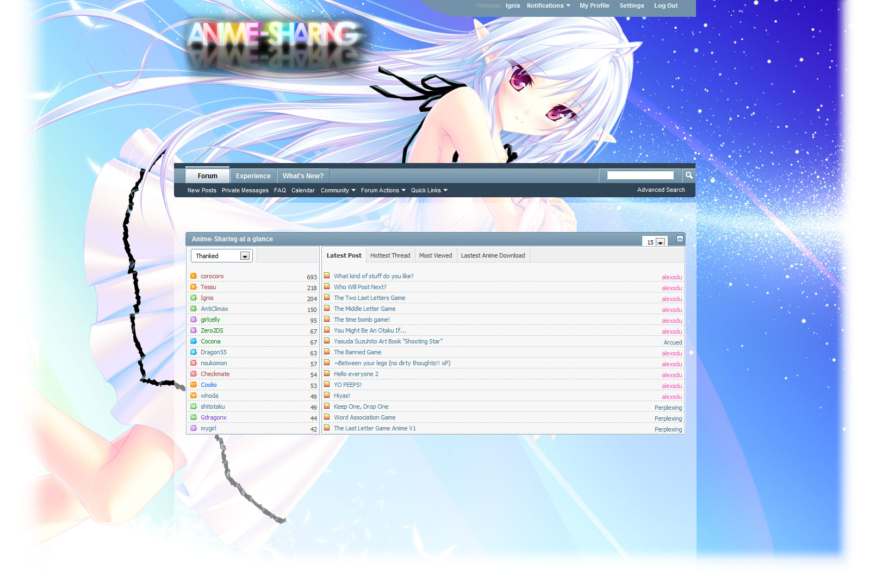Click the rank 6 badge next to Zero2DS
The image size is (870, 588).
pos(193,330)
